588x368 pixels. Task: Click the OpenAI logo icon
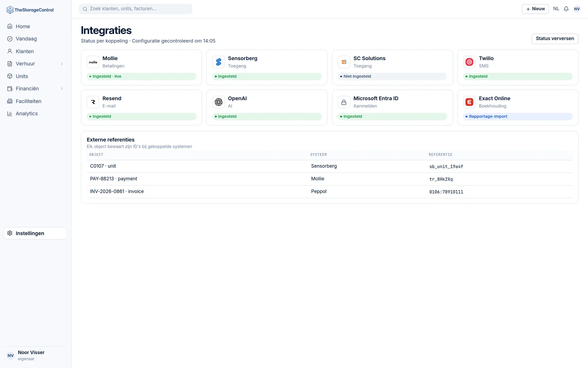click(219, 102)
